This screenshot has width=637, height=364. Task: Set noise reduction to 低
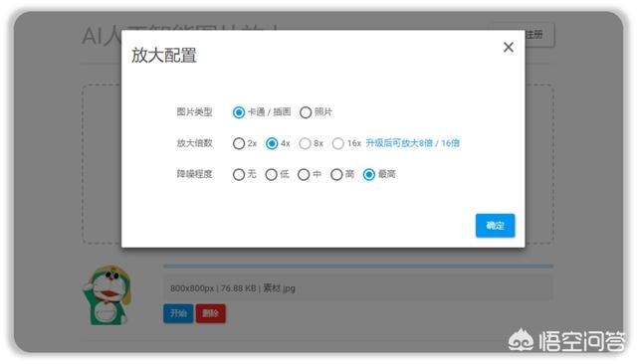271,174
